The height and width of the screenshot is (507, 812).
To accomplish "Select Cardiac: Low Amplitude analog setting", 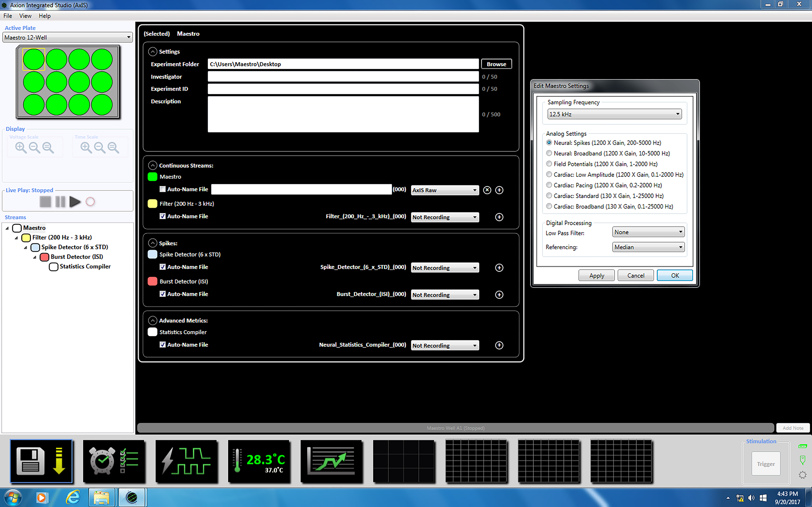I will click(549, 174).
